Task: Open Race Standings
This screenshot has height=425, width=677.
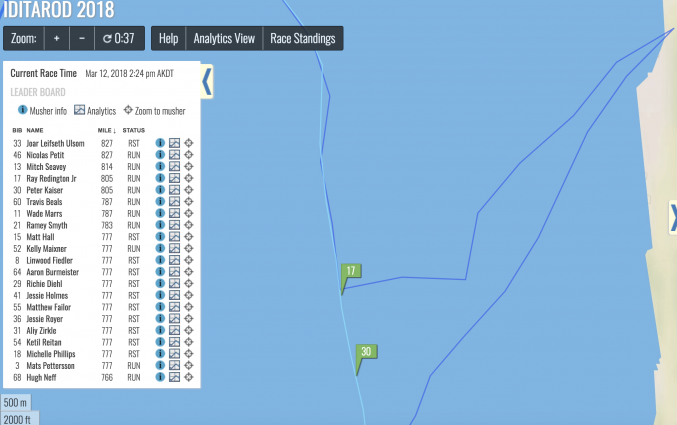Action: coord(303,38)
